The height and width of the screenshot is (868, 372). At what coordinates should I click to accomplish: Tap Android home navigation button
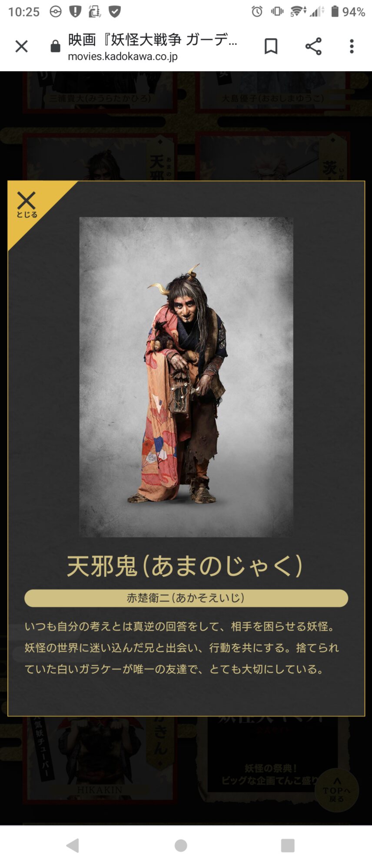[181, 845]
